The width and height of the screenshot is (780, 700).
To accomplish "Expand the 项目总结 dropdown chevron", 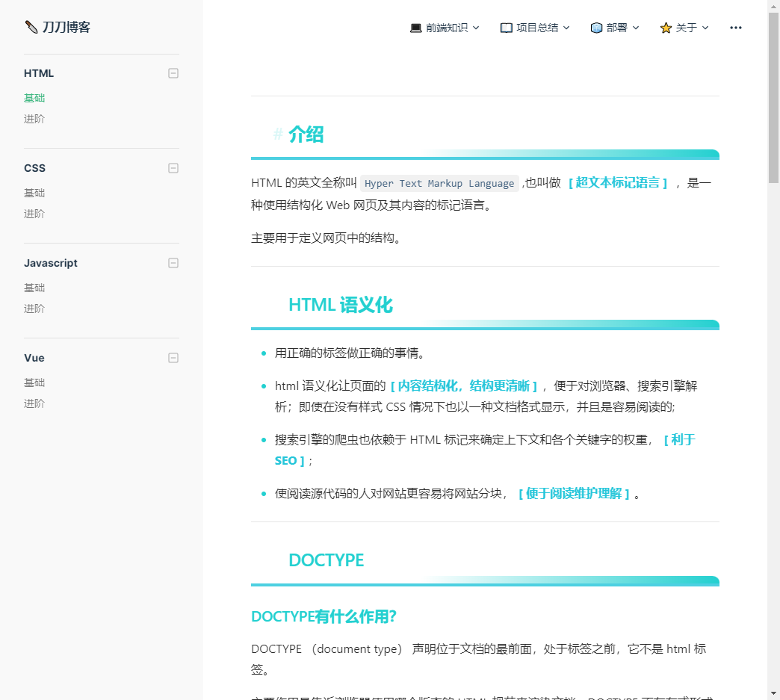I will coord(566,28).
